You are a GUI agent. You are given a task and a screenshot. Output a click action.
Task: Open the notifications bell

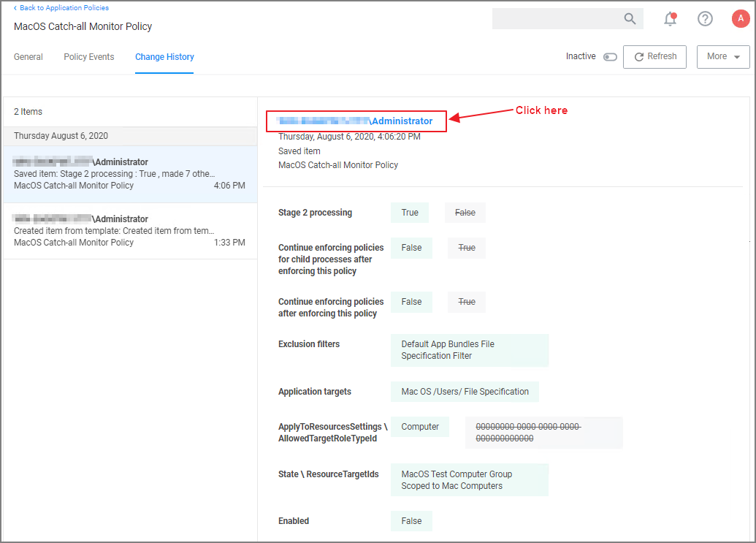pyautogui.click(x=670, y=19)
